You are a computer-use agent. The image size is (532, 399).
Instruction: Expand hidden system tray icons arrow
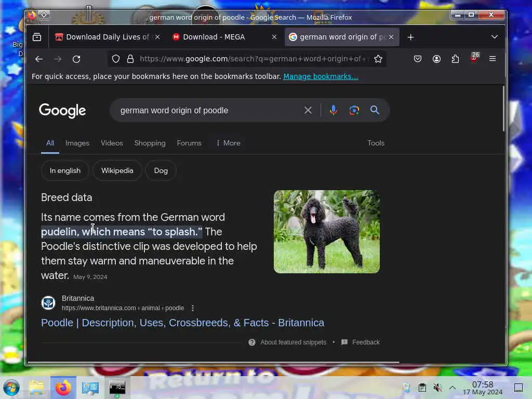[453, 388]
